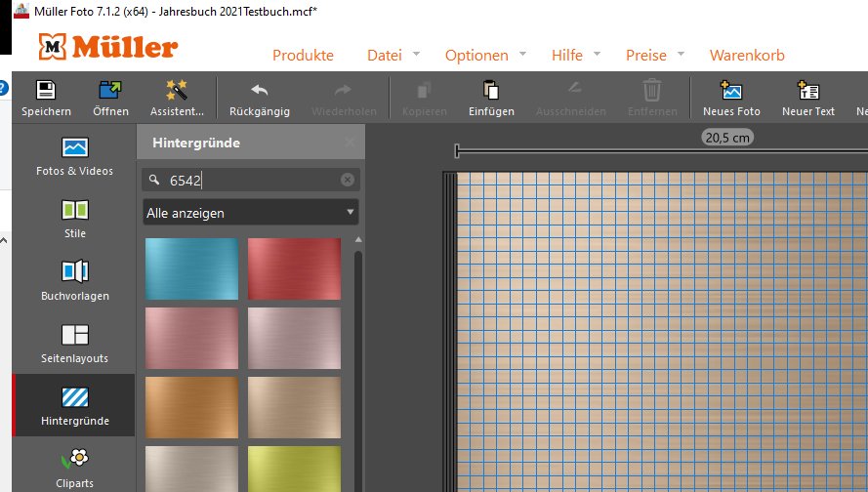The image size is (868, 492).
Task: Open the Produkte page
Action: tap(303, 56)
